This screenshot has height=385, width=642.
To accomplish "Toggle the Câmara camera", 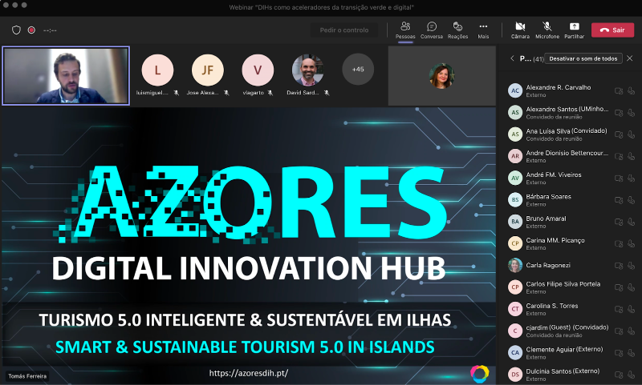I will pyautogui.click(x=520, y=30).
